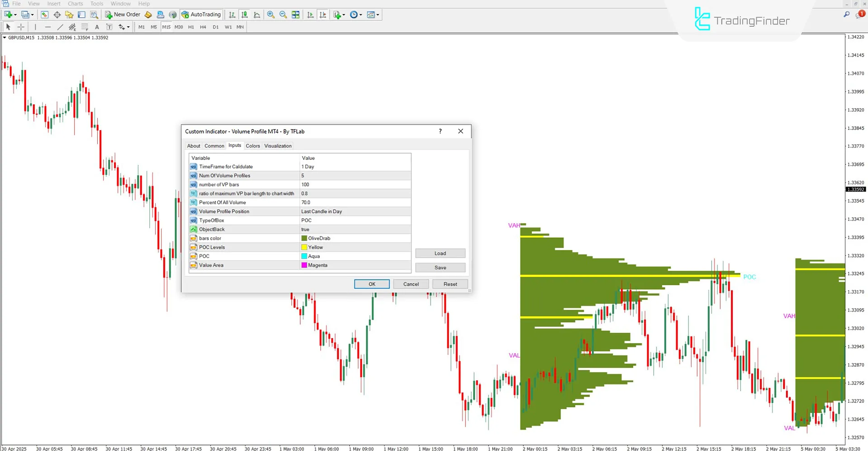Zoom in on the chart
The height and width of the screenshot is (451, 868).
click(x=270, y=14)
